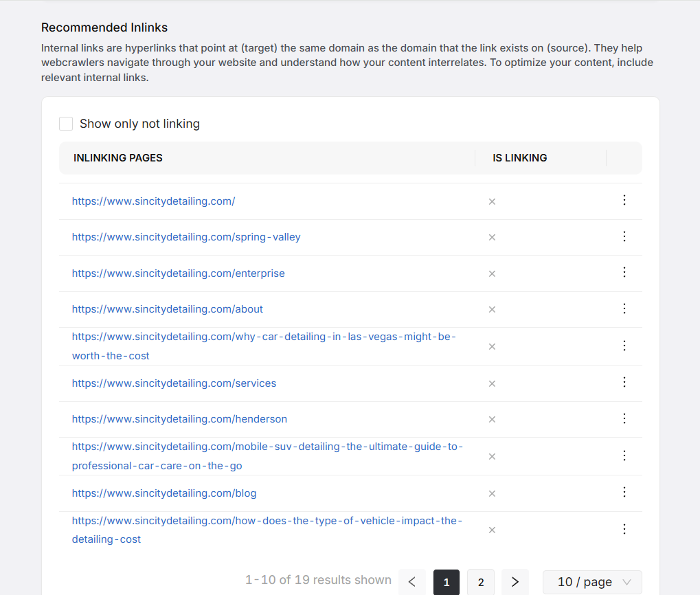This screenshot has height=595, width=700.
Task: Go to the previous results page arrow
Action: (412, 582)
